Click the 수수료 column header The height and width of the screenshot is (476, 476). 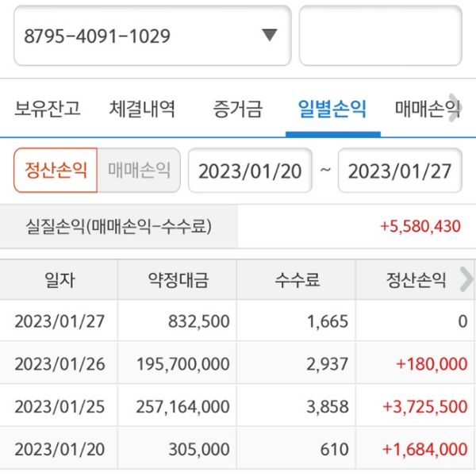pyautogui.click(x=297, y=279)
